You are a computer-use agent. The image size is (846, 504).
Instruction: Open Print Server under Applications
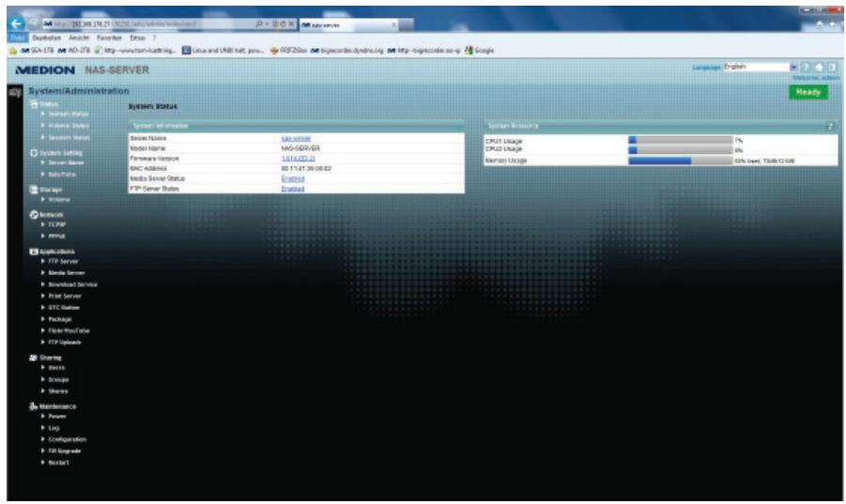click(x=65, y=297)
